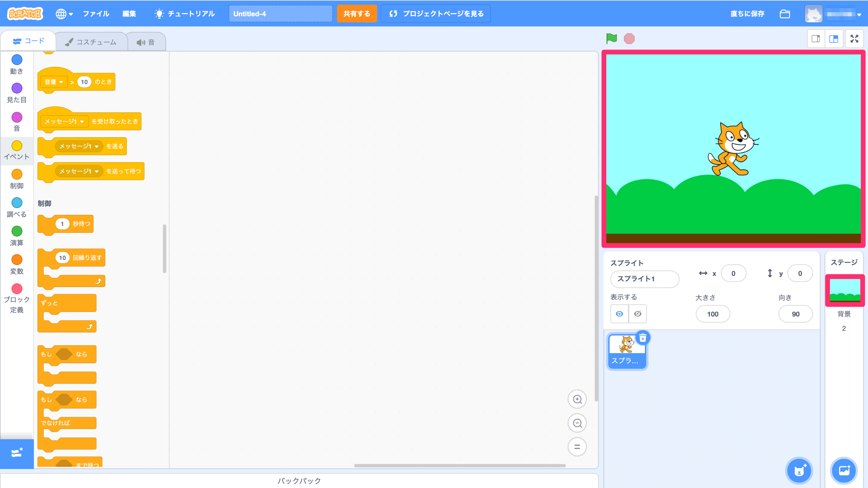Image resolution: width=868 pixels, height=488 pixels.
Task: Click プロジェクトページを見る button
Action: click(x=436, y=14)
